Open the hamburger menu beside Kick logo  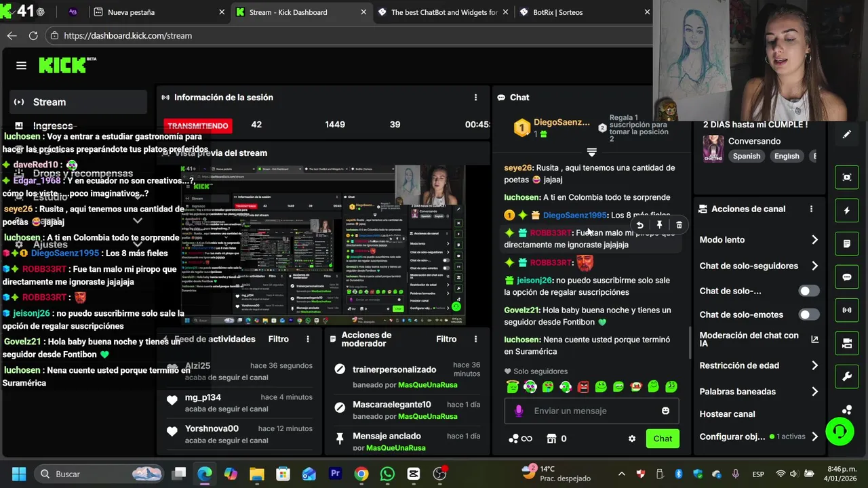[x=21, y=66]
